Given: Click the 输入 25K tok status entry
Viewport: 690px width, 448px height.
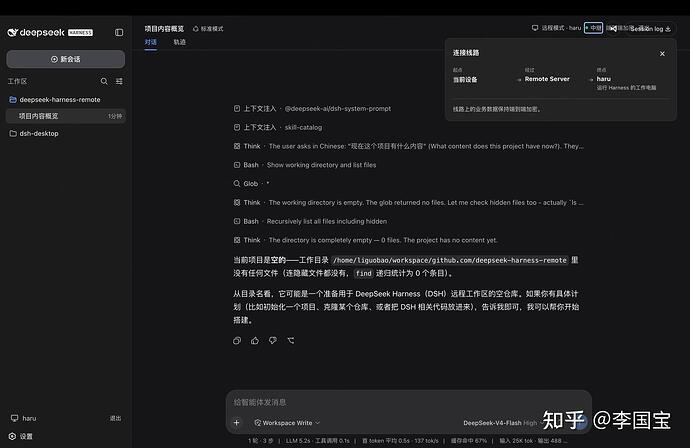Looking at the screenshot, I should 516,441.
